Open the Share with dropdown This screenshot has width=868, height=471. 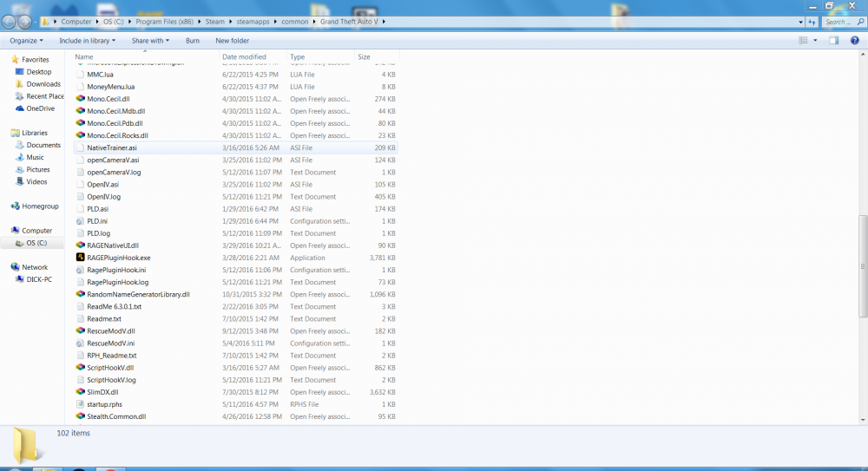tap(150, 41)
